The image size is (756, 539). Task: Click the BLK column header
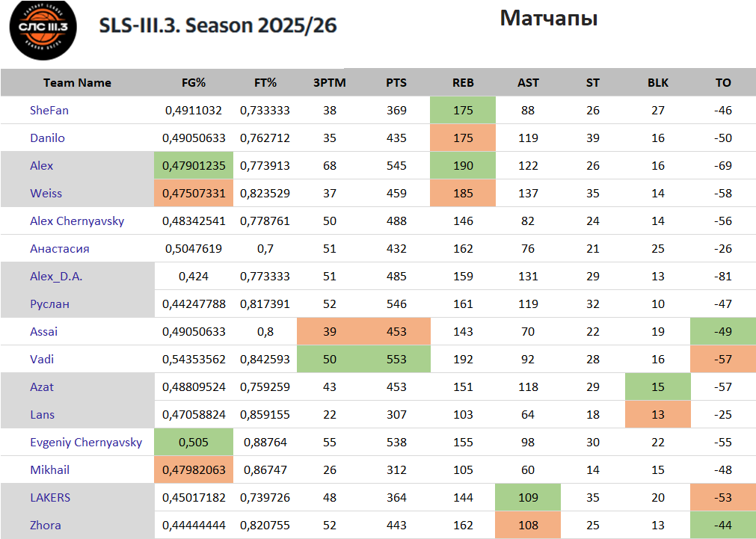pyautogui.click(x=658, y=83)
